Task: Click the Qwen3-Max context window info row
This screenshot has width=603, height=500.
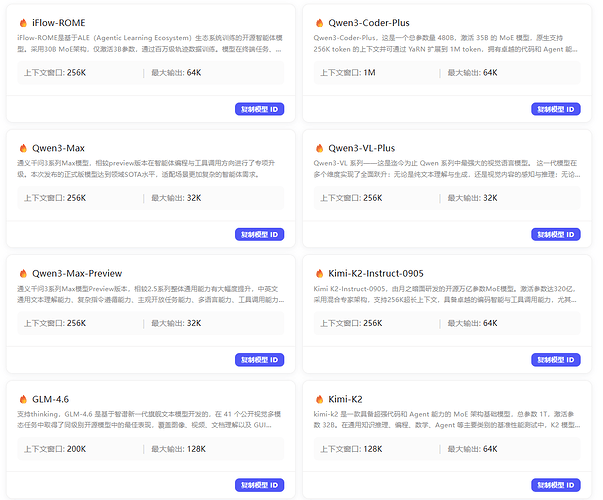Action: click(x=150, y=198)
